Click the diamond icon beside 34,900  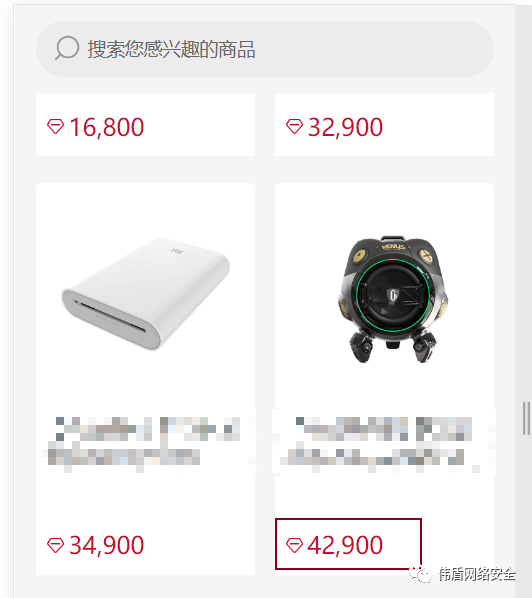click(x=55, y=545)
